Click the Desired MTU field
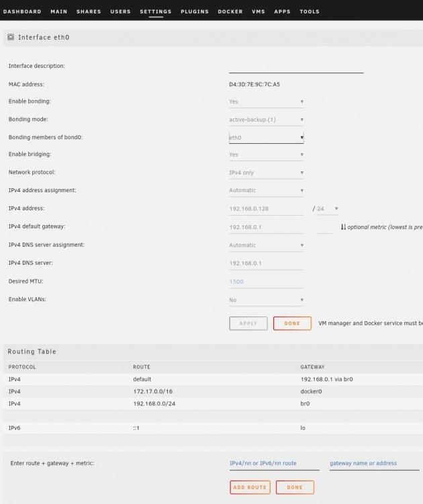Viewport: 423px width, 504px height. [x=267, y=282]
